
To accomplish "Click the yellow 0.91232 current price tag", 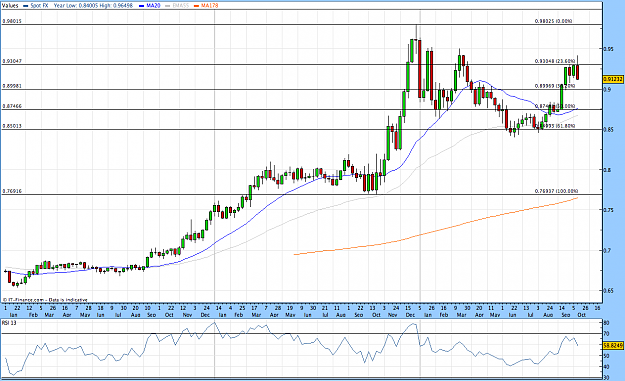I will (x=613, y=79).
